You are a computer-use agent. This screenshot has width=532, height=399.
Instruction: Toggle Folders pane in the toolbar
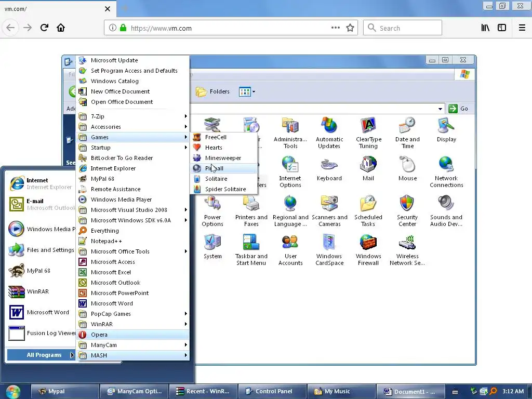pyautogui.click(x=212, y=91)
